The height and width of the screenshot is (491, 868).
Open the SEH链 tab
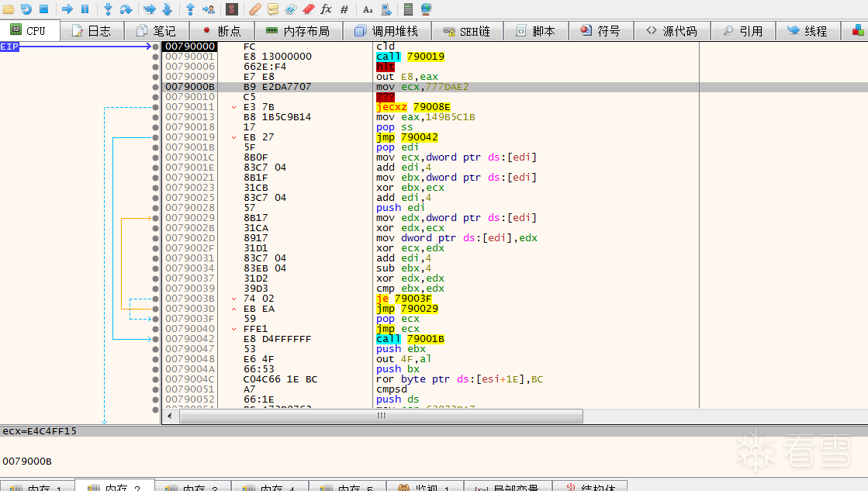(x=466, y=31)
